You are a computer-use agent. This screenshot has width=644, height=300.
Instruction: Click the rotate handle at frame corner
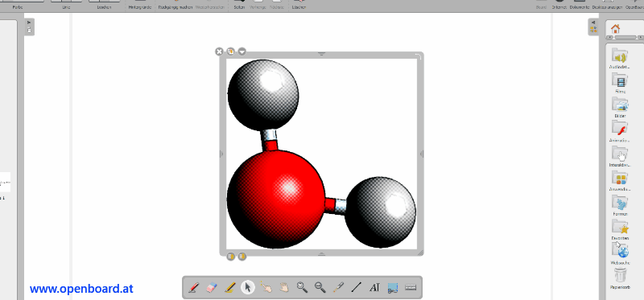point(419,56)
